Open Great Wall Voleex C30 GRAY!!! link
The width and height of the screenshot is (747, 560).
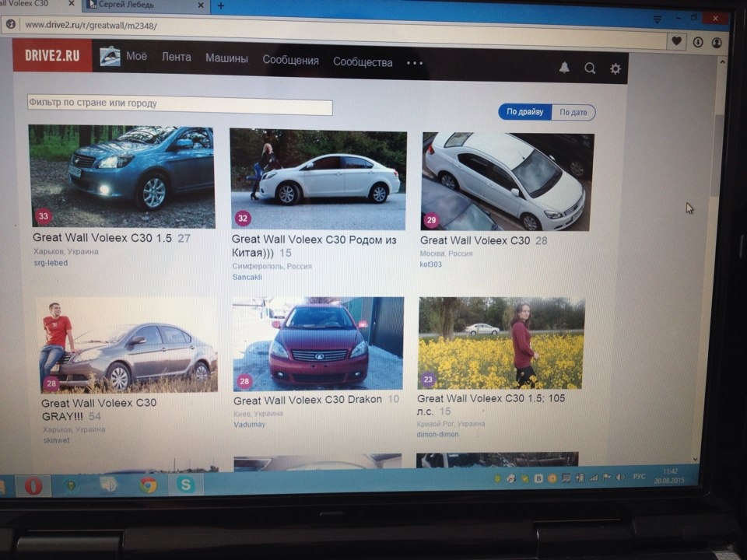click(99, 410)
